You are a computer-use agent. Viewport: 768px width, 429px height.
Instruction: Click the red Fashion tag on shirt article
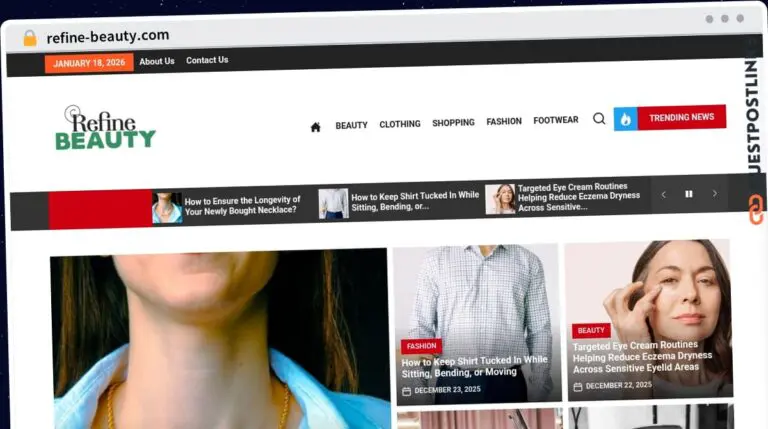421,346
